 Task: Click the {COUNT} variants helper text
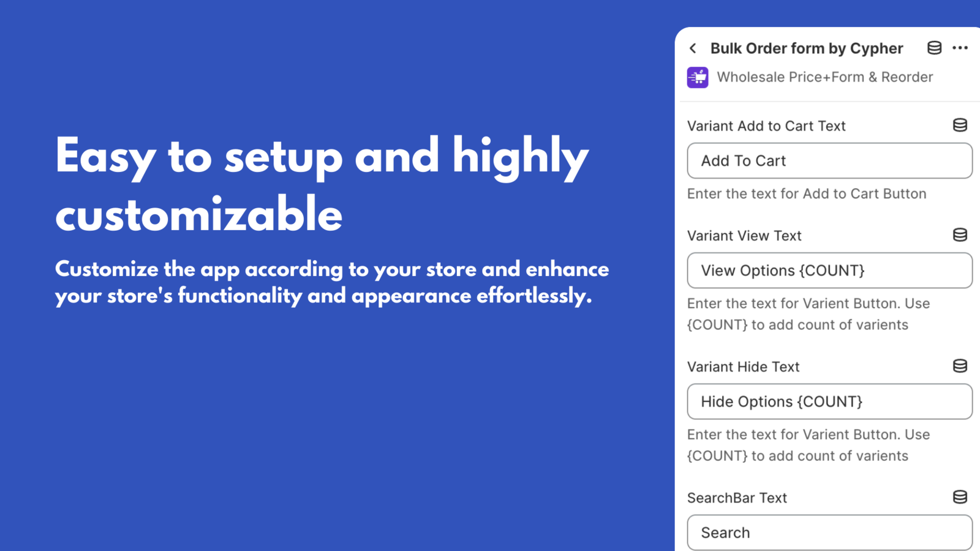[x=809, y=313]
